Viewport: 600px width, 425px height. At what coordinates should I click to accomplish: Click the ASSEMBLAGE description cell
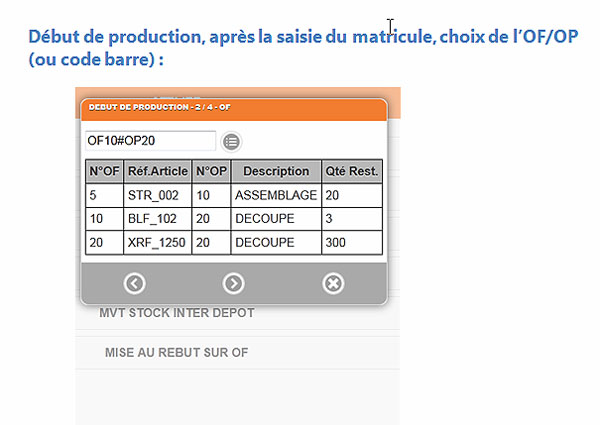click(x=276, y=195)
